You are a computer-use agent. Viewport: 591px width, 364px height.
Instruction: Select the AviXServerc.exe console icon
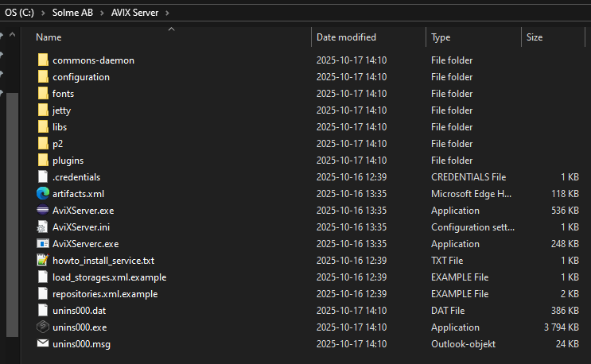(43, 244)
